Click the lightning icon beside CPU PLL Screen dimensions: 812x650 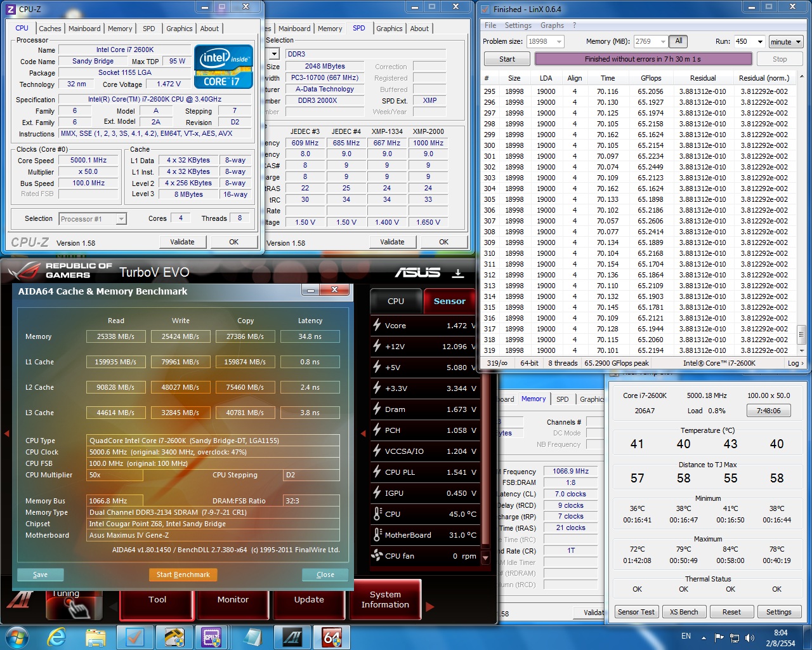point(377,472)
